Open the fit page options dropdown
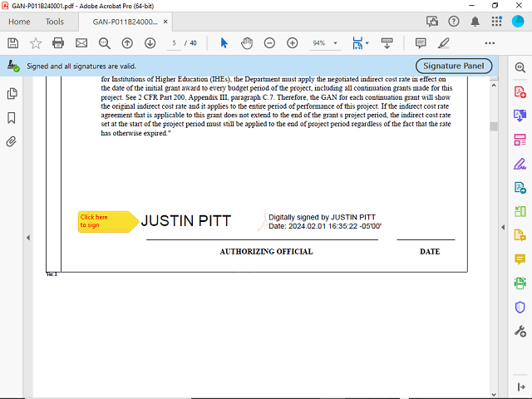The image size is (532, 399). pos(367,42)
